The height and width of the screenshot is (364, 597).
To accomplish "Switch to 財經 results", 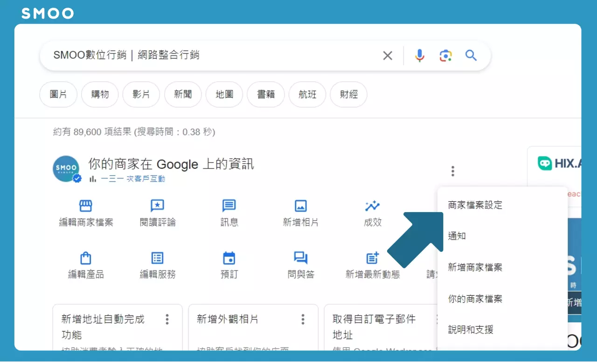I will pos(349,95).
